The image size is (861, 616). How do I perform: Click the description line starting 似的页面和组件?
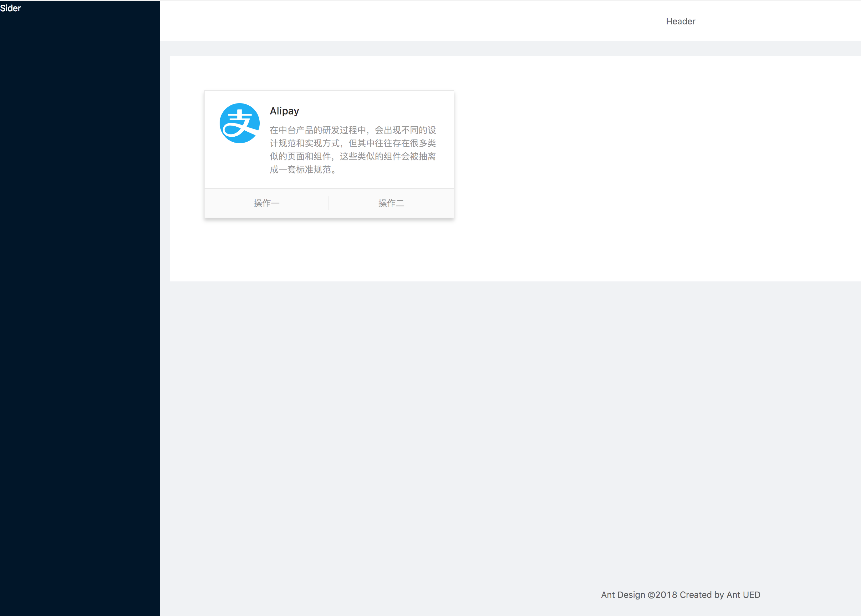click(353, 157)
